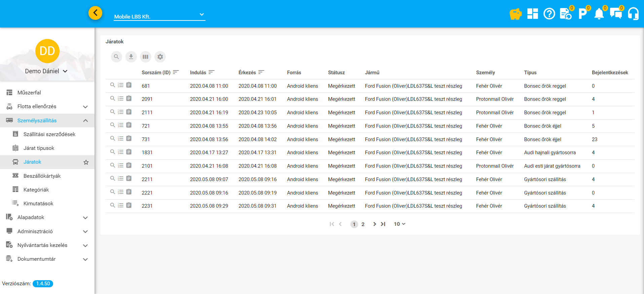View details magnifier for trip 681

pos(113,85)
